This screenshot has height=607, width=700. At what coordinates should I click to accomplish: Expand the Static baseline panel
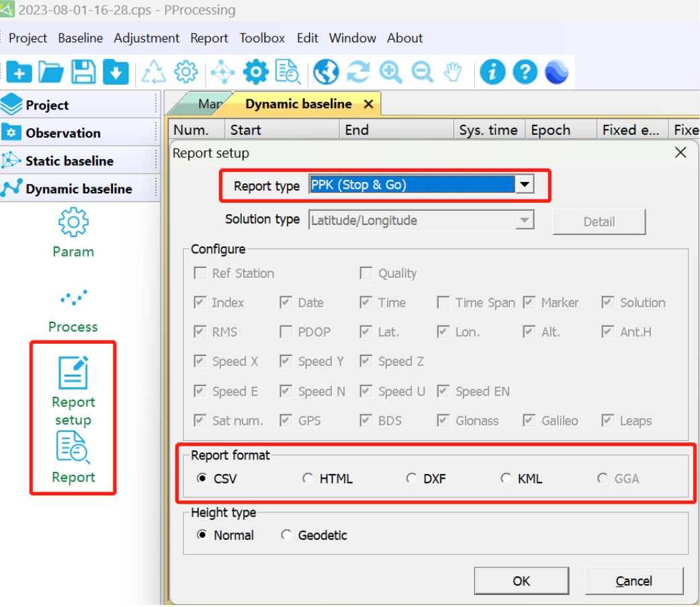click(69, 161)
